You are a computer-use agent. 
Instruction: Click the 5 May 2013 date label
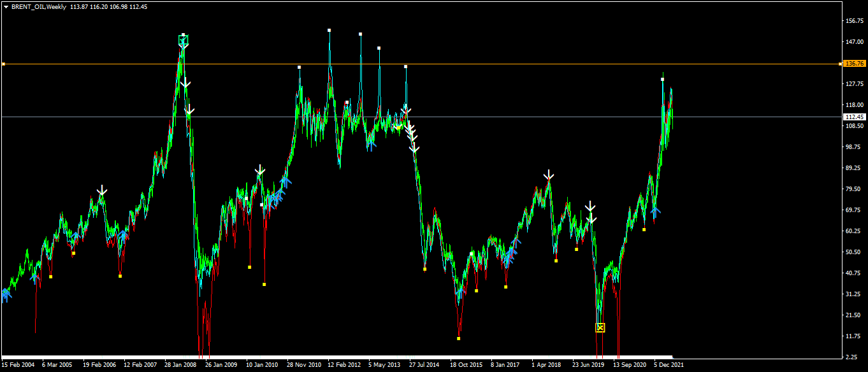(385, 365)
